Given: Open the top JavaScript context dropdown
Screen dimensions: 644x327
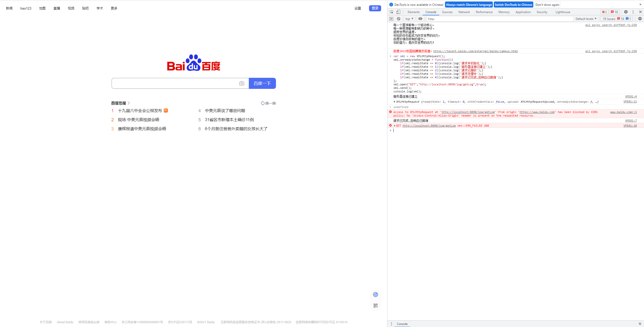Looking at the screenshot, I should (x=409, y=19).
